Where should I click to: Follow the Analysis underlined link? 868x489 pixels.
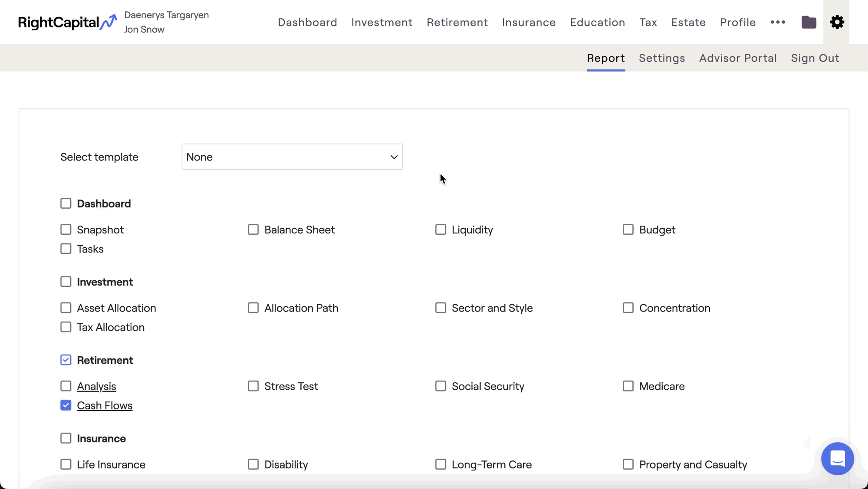pyautogui.click(x=96, y=386)
